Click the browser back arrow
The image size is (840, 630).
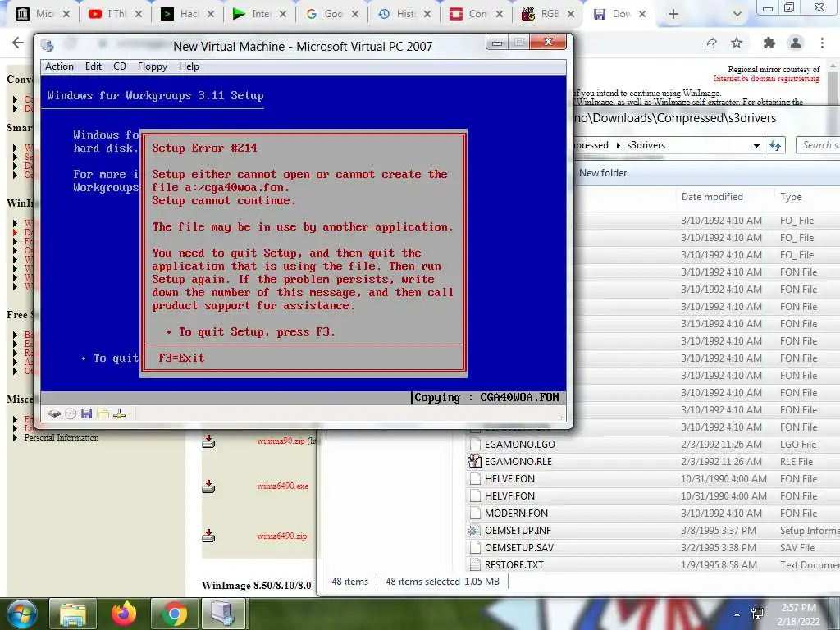tap(18, 43)
